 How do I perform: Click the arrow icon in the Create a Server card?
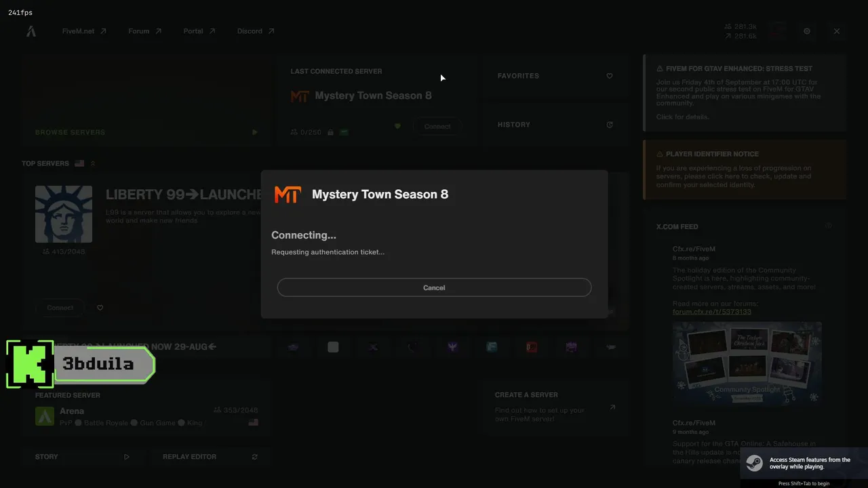coord(612,407)
